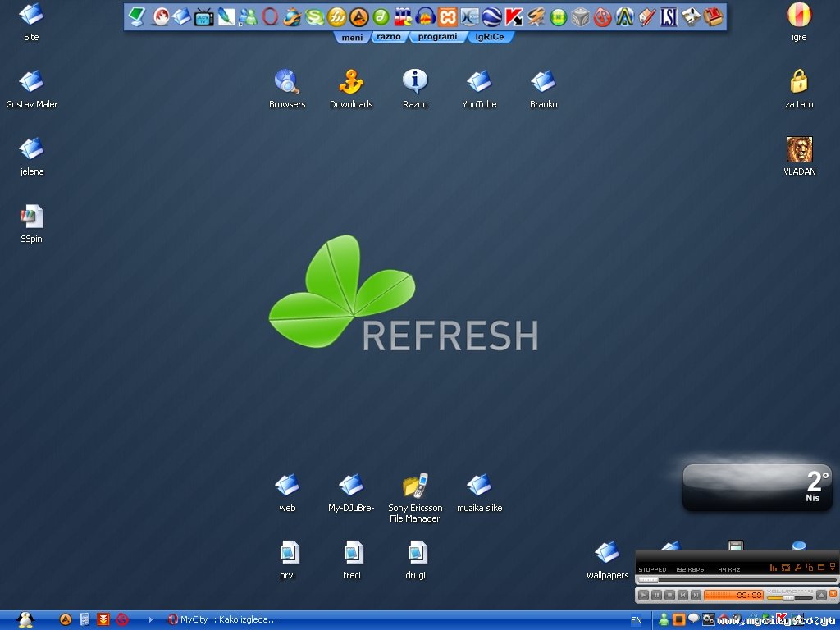
Task: Open the MyCity taskbar window button
Action: click(222, 620)
